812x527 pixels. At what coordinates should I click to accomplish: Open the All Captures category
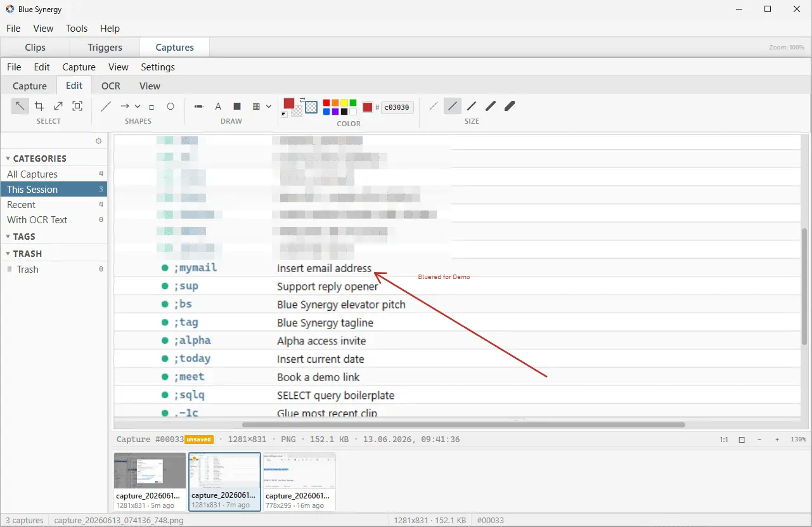coord(54,174)
